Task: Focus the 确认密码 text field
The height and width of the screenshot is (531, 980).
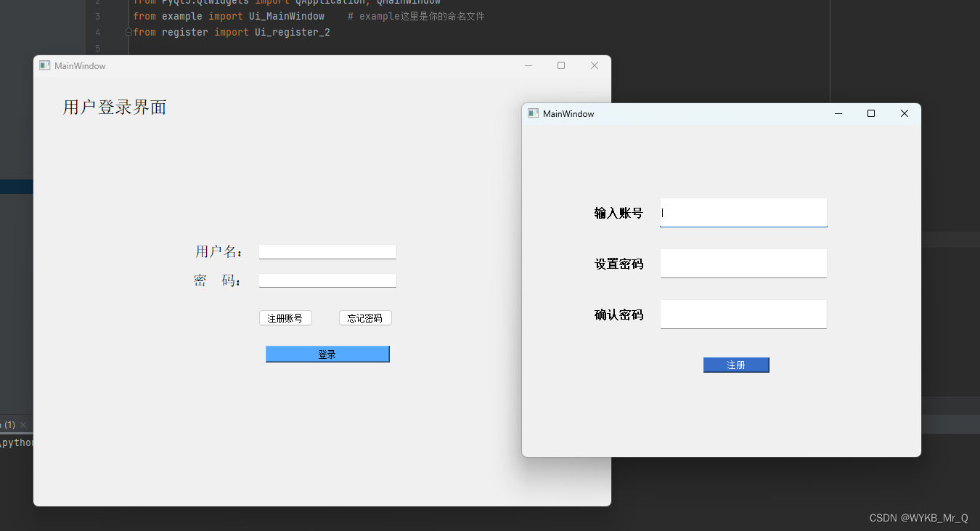Action: point(743,314)
